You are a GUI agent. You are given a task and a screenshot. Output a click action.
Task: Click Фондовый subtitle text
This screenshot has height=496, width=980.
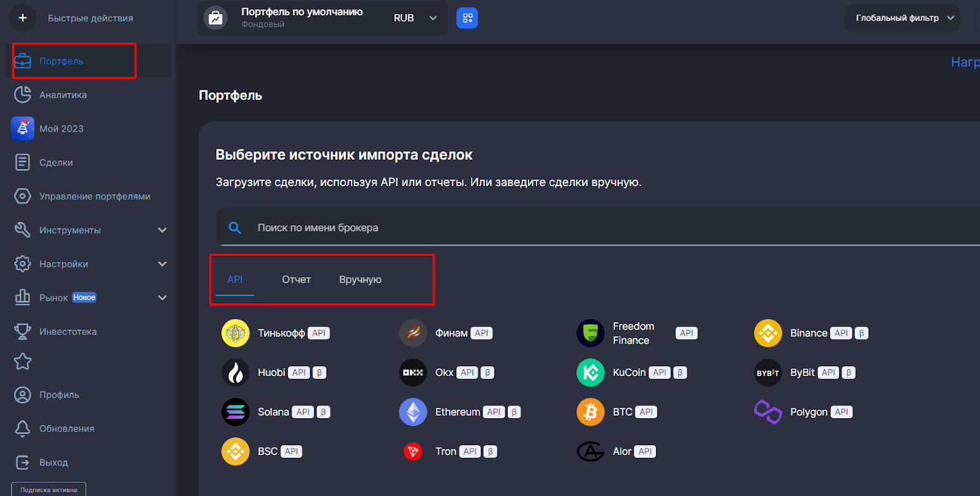[263, 24]
